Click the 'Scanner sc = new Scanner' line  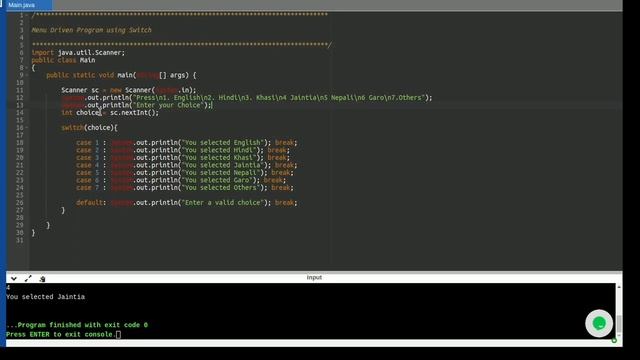[129, 90]
